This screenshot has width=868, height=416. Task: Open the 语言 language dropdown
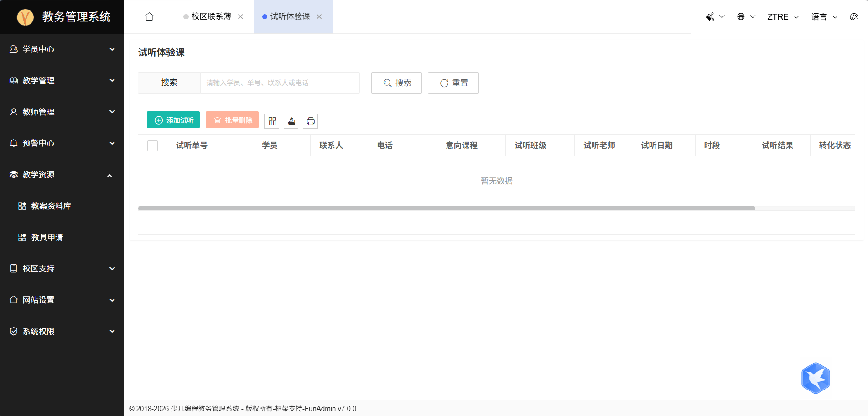[824, 17]
